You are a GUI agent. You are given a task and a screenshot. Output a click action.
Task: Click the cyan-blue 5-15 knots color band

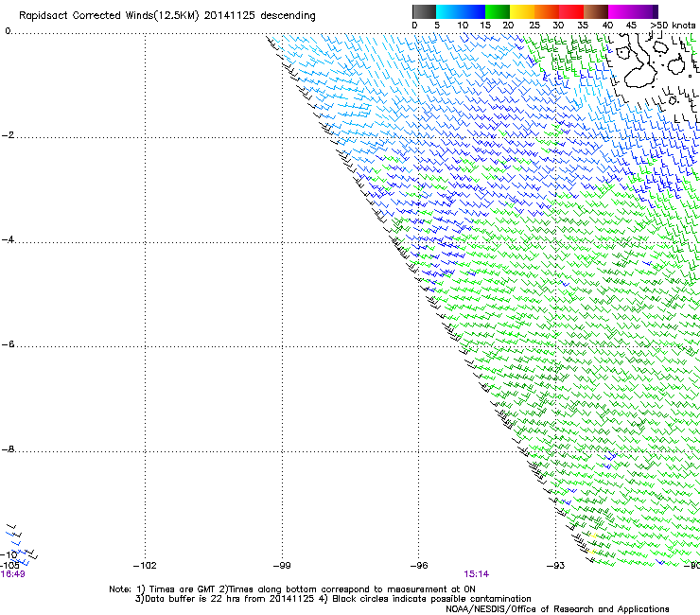click(461, 11)
